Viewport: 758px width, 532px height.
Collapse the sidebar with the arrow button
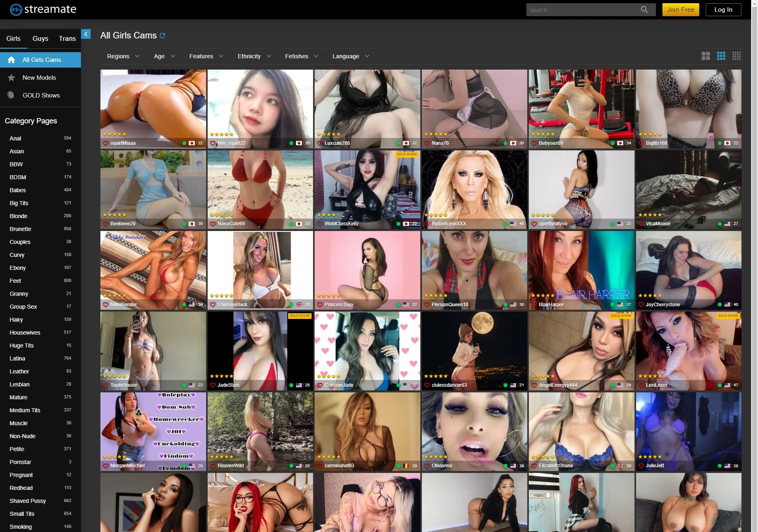coord(86,34)
